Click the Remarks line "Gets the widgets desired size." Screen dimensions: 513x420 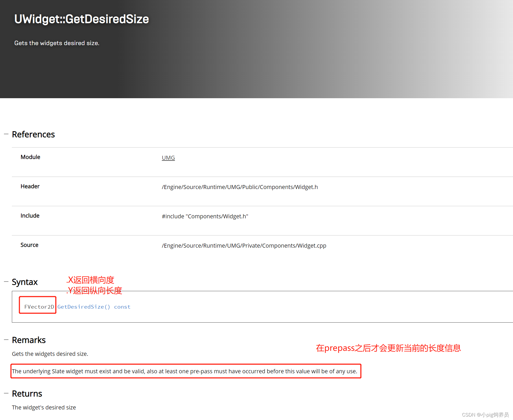(x=50, y=354)
